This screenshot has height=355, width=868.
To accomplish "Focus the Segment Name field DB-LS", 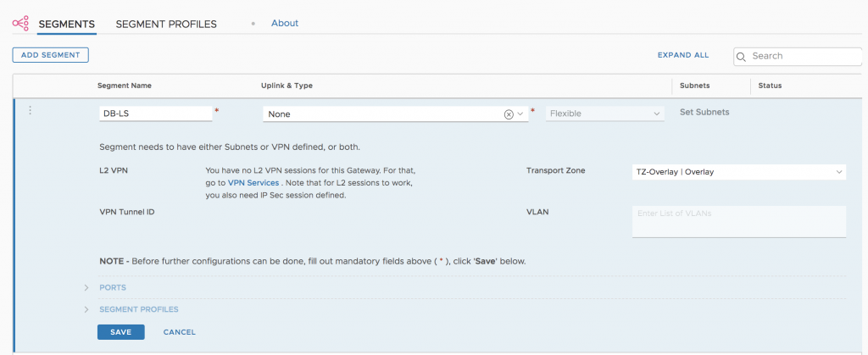I will [156, 114].
